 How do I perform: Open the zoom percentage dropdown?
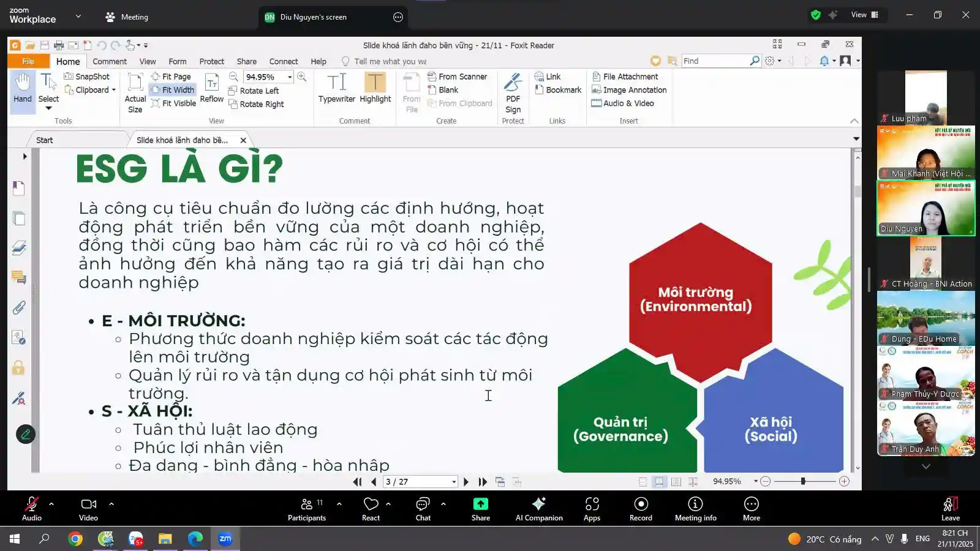coord(290,77)
